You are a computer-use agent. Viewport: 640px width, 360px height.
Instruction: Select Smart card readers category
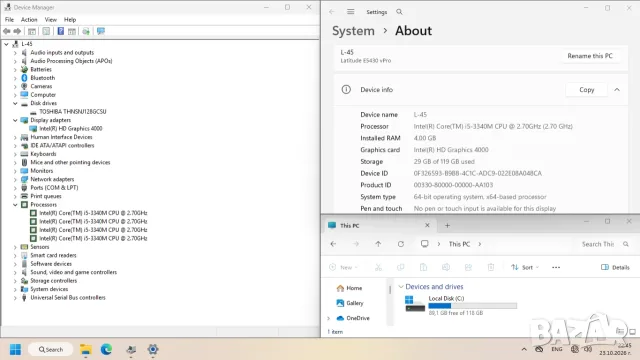[x=53, y=256]
